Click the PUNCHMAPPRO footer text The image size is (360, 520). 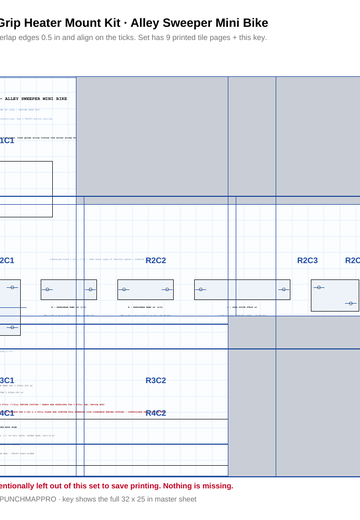tap(98, 499)
